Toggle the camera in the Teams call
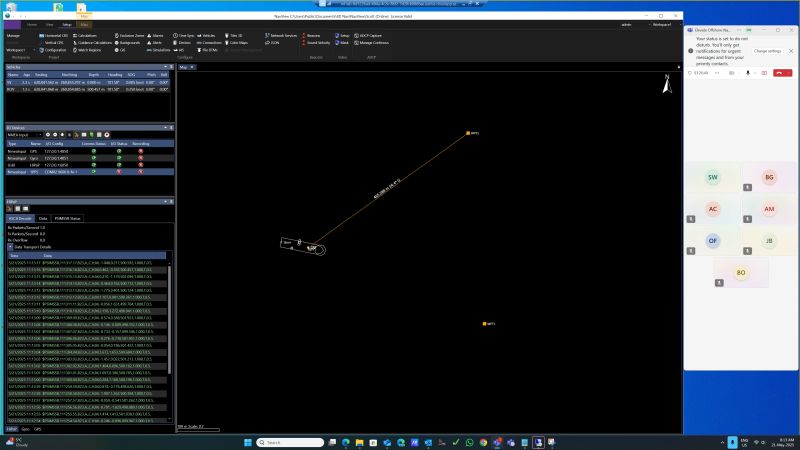This screenshot has width=800, height=450. click(x=731, y=72)
